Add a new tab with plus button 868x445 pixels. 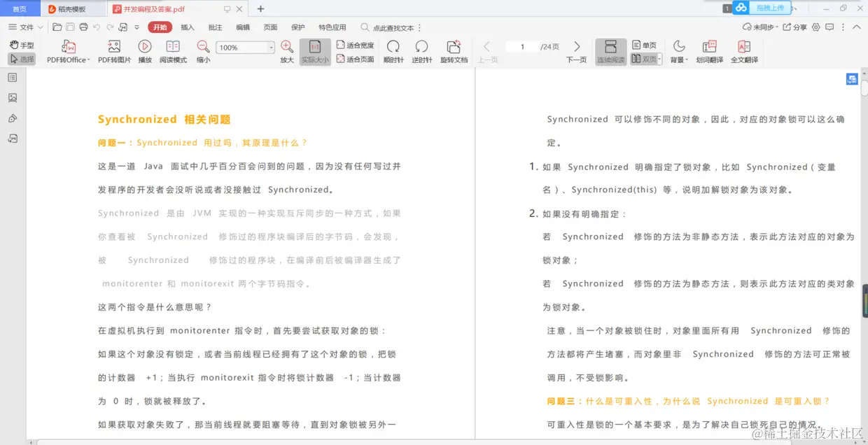260,9
